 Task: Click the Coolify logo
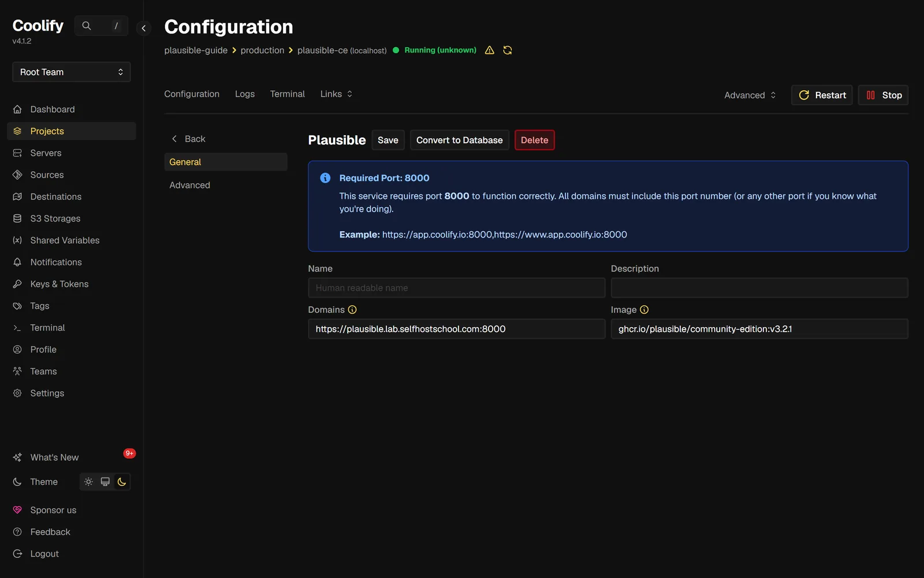click(38, 26)
